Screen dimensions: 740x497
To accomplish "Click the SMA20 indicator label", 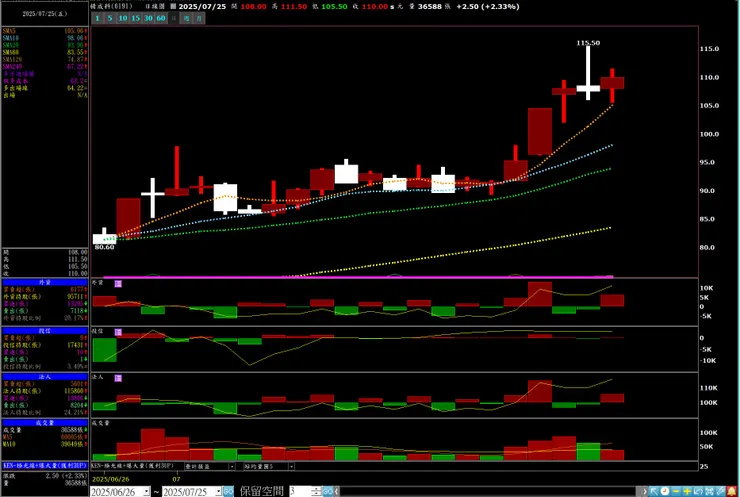I will [10, 45].
